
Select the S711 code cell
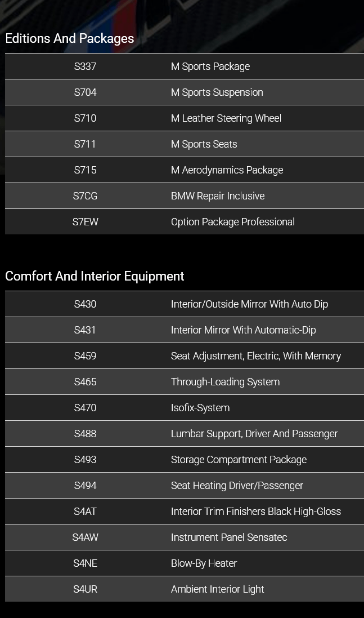(85, 144)
